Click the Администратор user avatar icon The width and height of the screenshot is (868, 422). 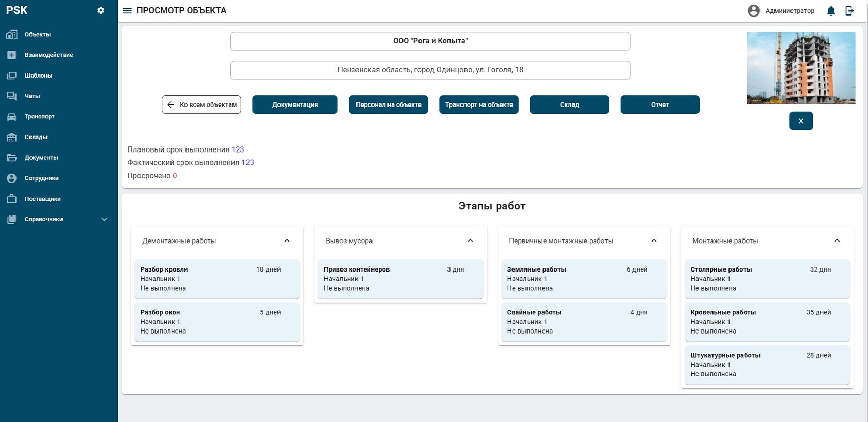[x=754, y=11]
